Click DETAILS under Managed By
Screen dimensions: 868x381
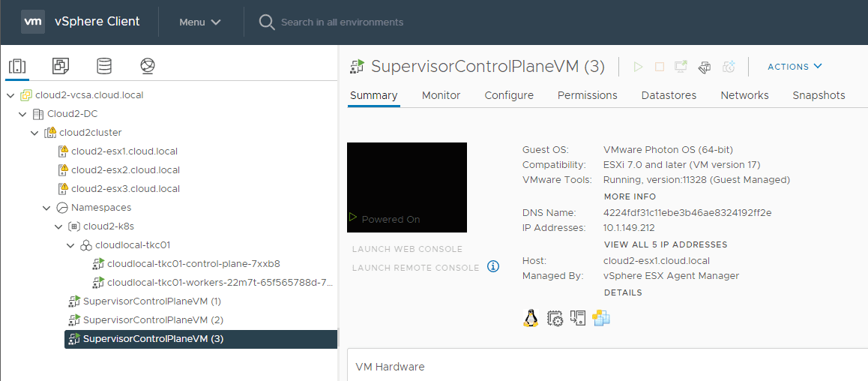point(623,293)
